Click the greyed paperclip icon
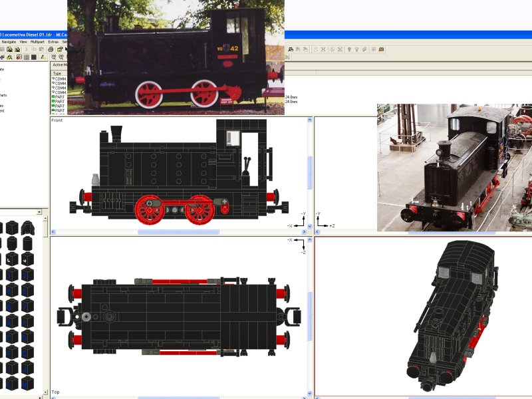Screen dimensions: 532x399 click(x=364, y=49)
